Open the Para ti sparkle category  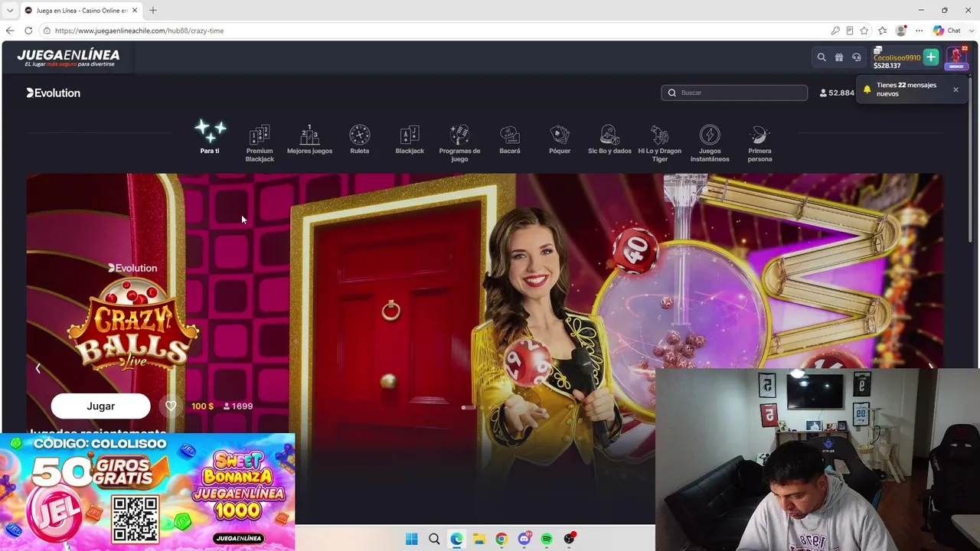coord(210,138)
